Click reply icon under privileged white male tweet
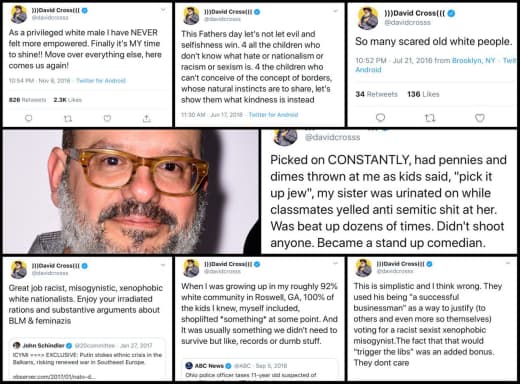The image size is (520, 384). (29, 118)
